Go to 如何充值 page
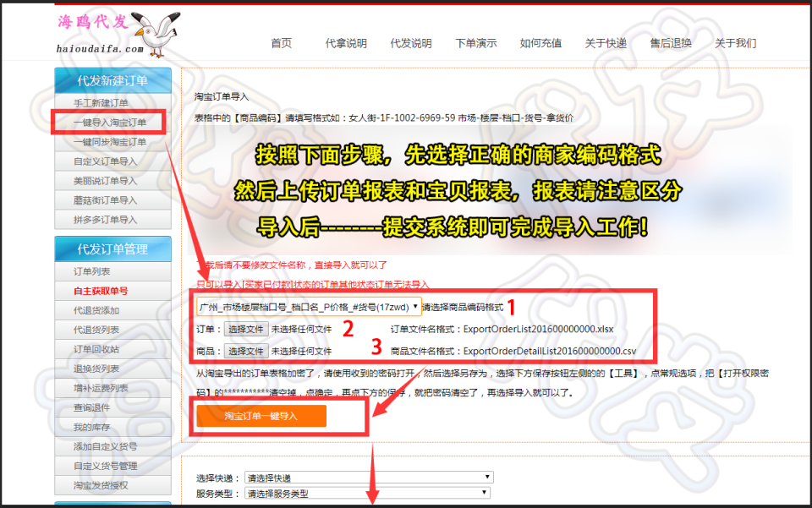The width and height of the screenshot is (812, 508). pyautogui.click(x=540, y=43)
